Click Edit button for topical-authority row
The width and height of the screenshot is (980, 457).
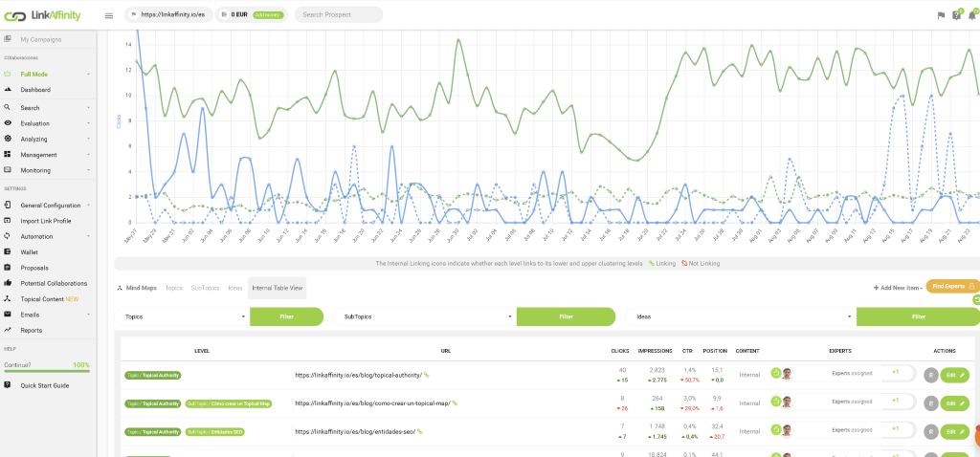(954, 376)
